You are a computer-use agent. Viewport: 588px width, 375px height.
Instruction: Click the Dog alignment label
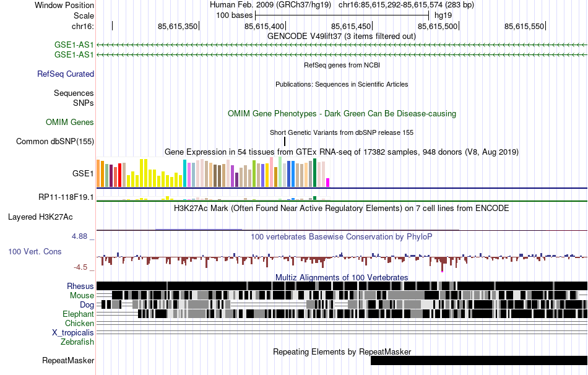(87, 305)
